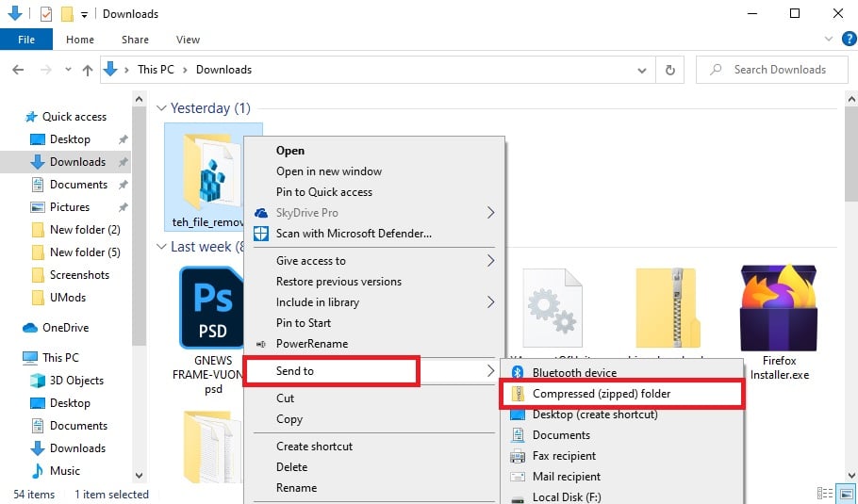Select OneDrive in navigation pane
The width and height of the screenshot is (858, 504).
click(x=65, y=328)
